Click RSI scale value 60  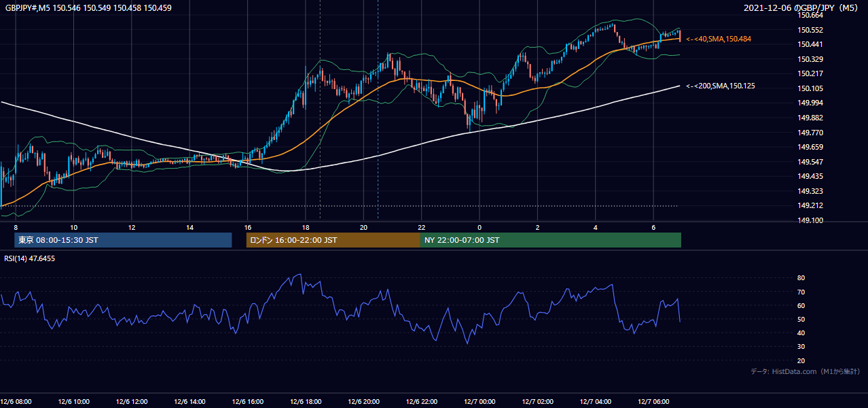(x=801, y=305)
